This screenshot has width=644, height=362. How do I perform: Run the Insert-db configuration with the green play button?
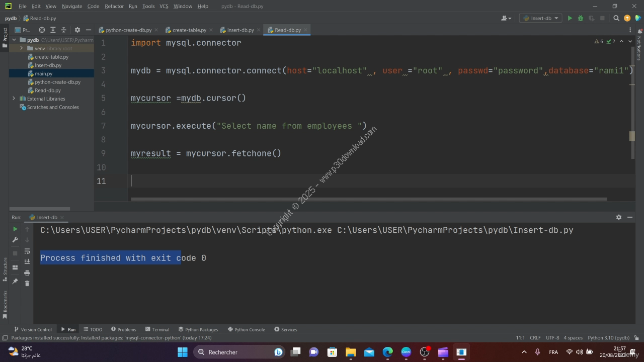tap(570, 18)
